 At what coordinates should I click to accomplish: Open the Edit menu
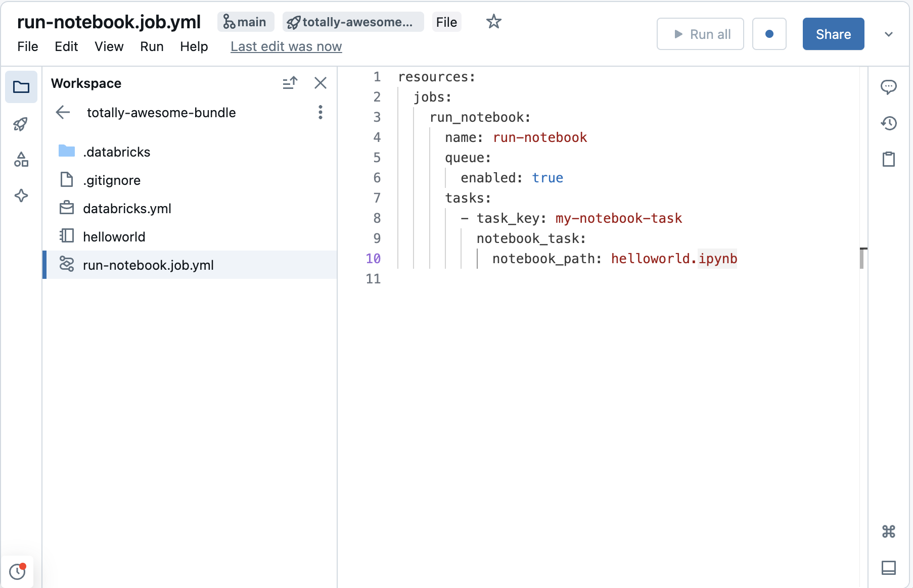[66, 46]
